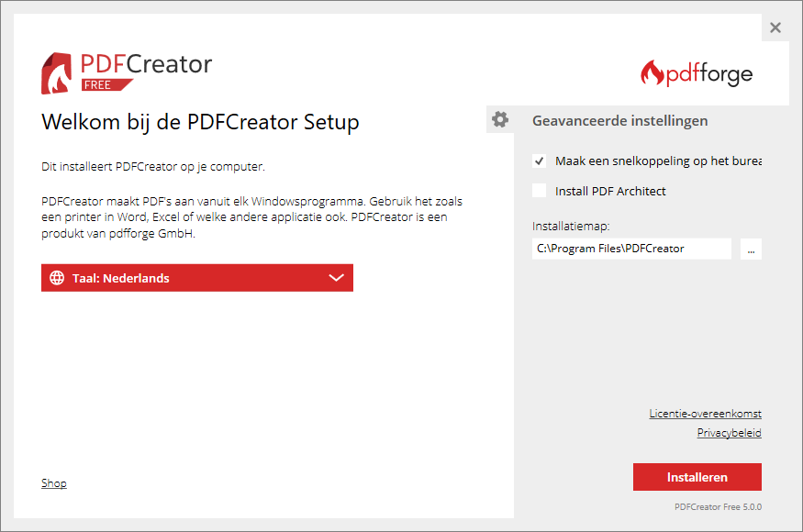This screenshot has width=803, height=532.
Task: Click the 'Install PDF Architect' label text
Action: tap(610, 191)
